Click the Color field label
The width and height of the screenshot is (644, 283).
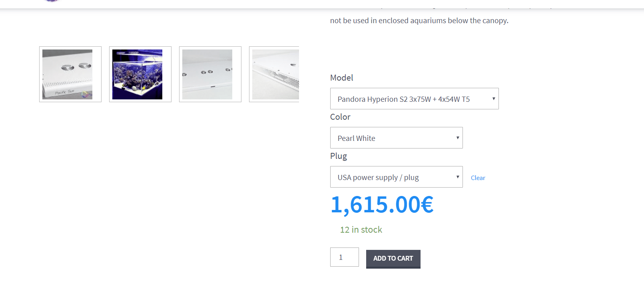(340, 117)
